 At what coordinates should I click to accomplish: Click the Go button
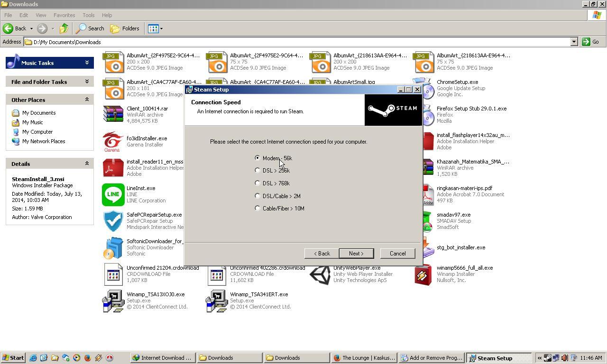click(591, 42)
